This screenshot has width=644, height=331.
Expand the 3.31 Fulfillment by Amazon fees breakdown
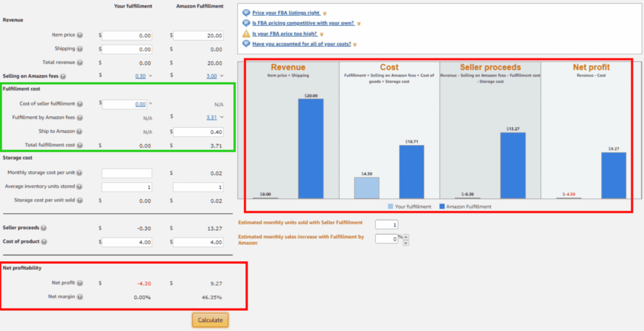coord(222,117)
